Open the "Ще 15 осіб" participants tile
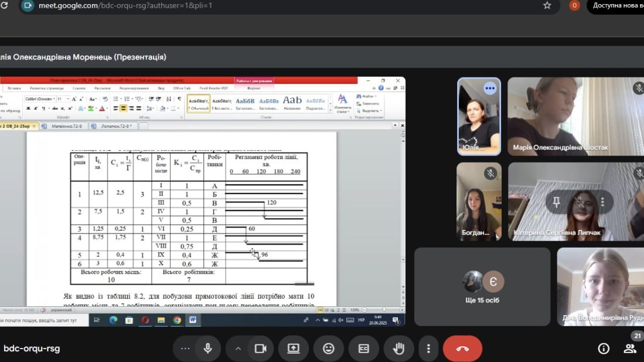This screenshot has height=362, width=644. [x=482, y=286]
